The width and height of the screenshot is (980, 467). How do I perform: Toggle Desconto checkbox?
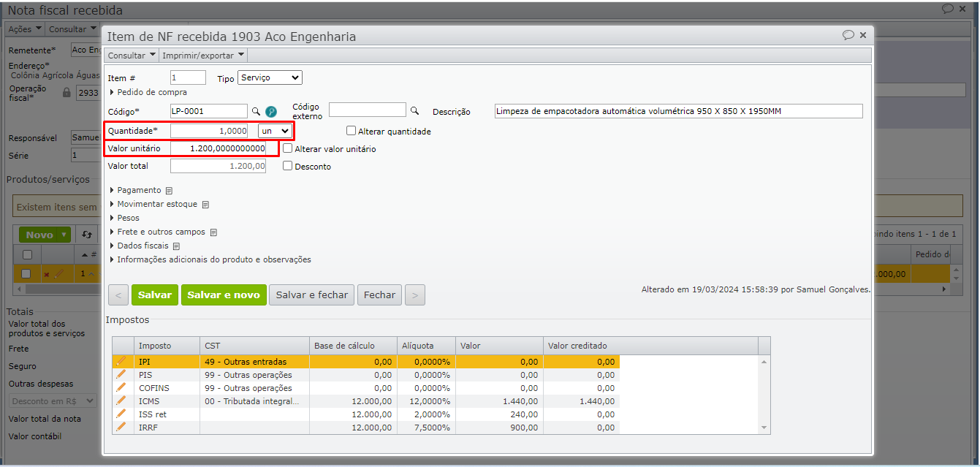point(288,166)
